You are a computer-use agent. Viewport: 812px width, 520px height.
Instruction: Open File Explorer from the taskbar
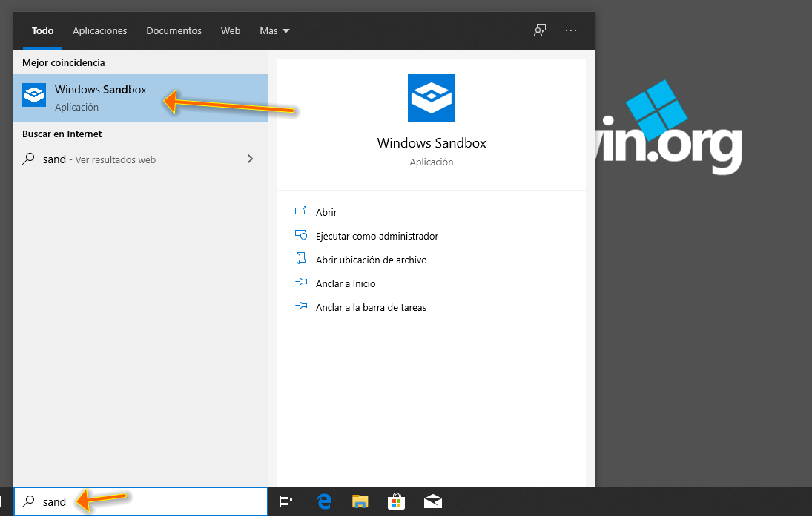[360, 501]
